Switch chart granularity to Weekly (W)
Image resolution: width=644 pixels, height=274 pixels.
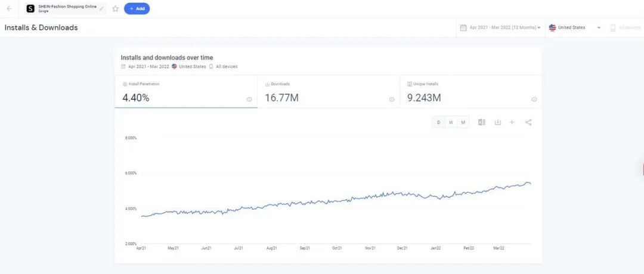click(x=451, y=122)
